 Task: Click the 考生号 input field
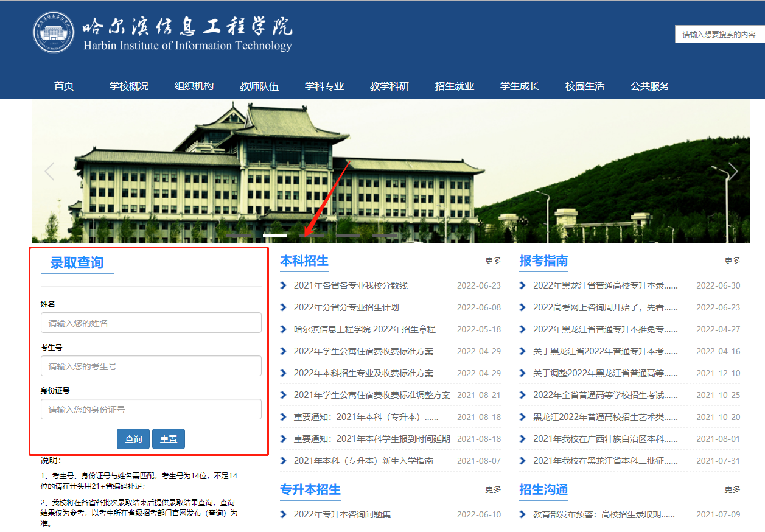pyautogui.click(x=151, y=366)
